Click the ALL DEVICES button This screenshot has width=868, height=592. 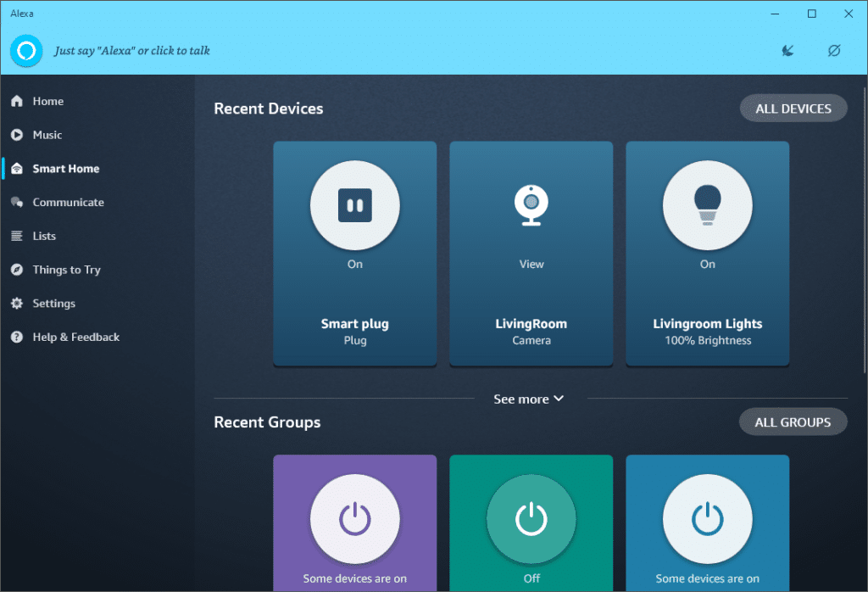[x=793, y=109]
